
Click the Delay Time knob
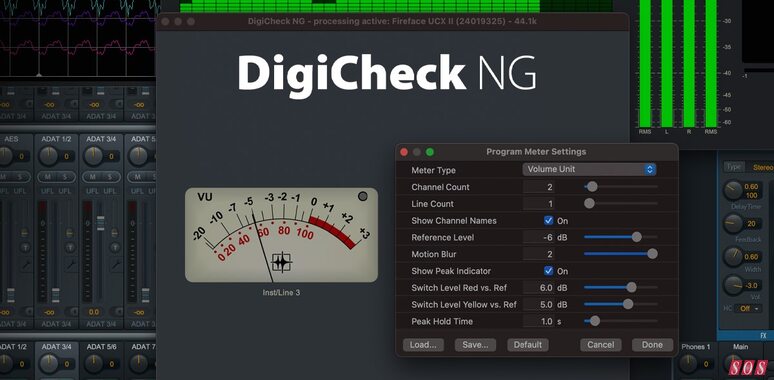pyautogui.click(x=733, y=190)
